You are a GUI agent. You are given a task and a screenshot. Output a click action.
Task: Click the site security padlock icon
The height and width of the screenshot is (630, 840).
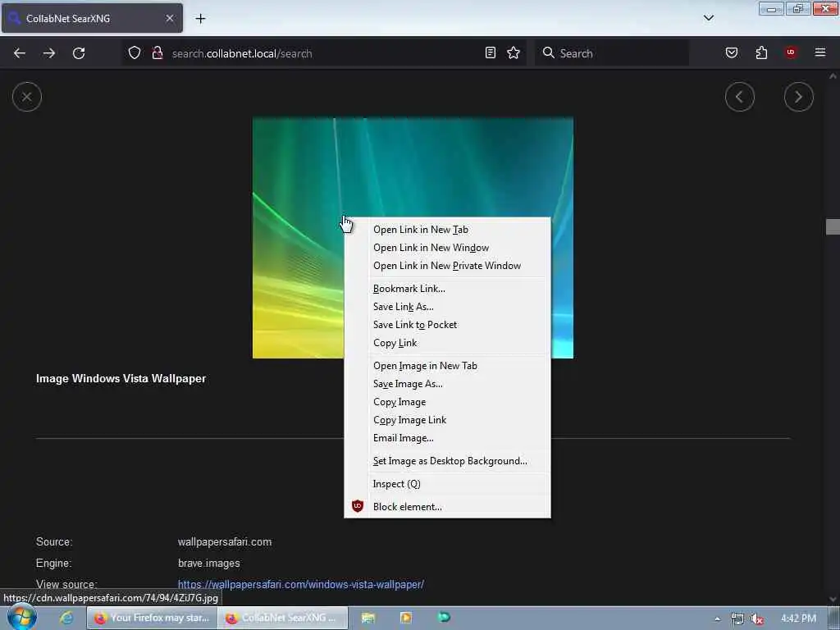pyautogui.click(x=157, y=53)
